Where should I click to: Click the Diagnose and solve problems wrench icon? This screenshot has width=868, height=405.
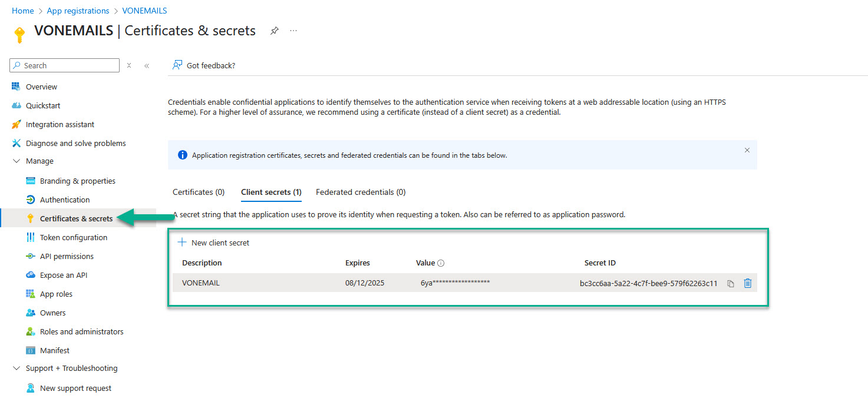coord(16,143)
